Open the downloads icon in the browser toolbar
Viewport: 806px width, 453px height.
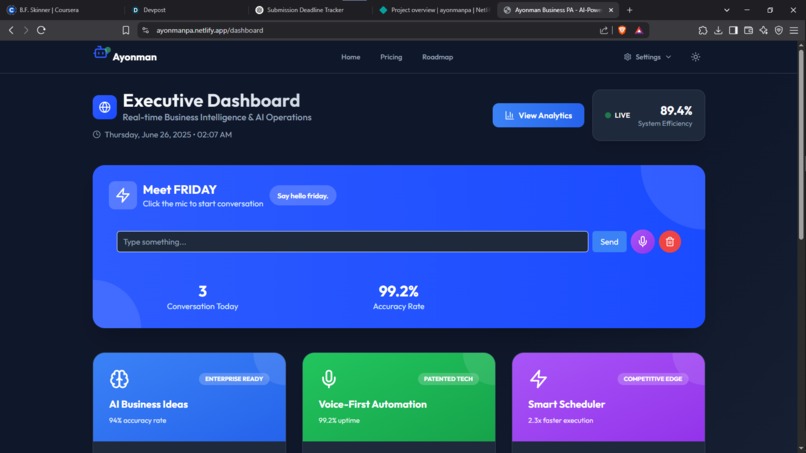pyautogui.click(x=718, y=30)
